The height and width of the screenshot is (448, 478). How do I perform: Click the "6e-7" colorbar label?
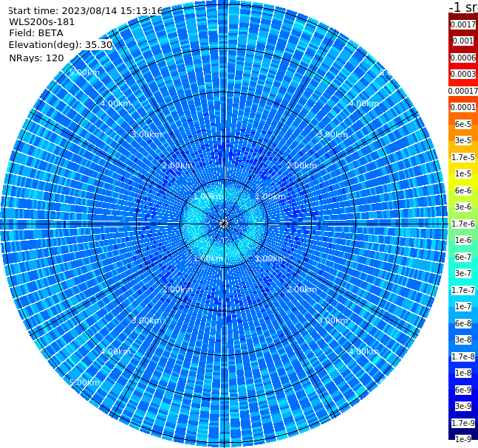pyautogui.click(x=463, y=257)
